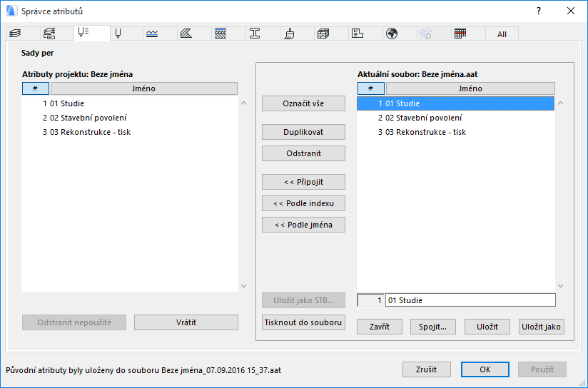The height and width of the screenshot is (388, 588).
Task: Open the Zone Categories tab icon
Action: 358,34
